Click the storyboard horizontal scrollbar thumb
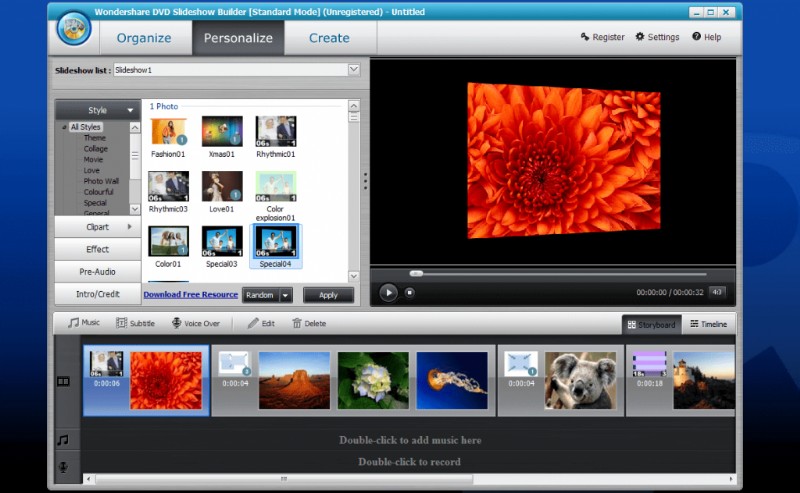This screenshot has height=493, width=800. pyautogui.click(x=284, y=479)
